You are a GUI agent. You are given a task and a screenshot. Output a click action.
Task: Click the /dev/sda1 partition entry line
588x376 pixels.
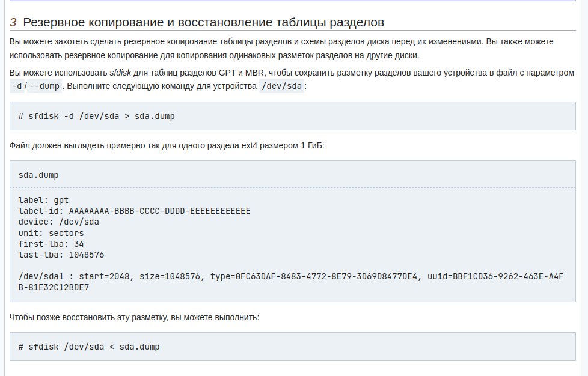(x=290, y=276)
